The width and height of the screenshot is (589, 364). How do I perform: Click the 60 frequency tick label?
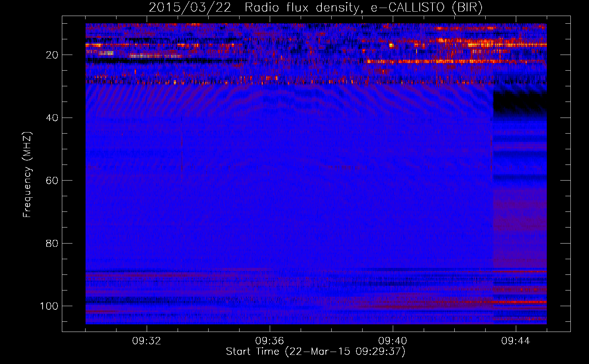coord(52,181)
